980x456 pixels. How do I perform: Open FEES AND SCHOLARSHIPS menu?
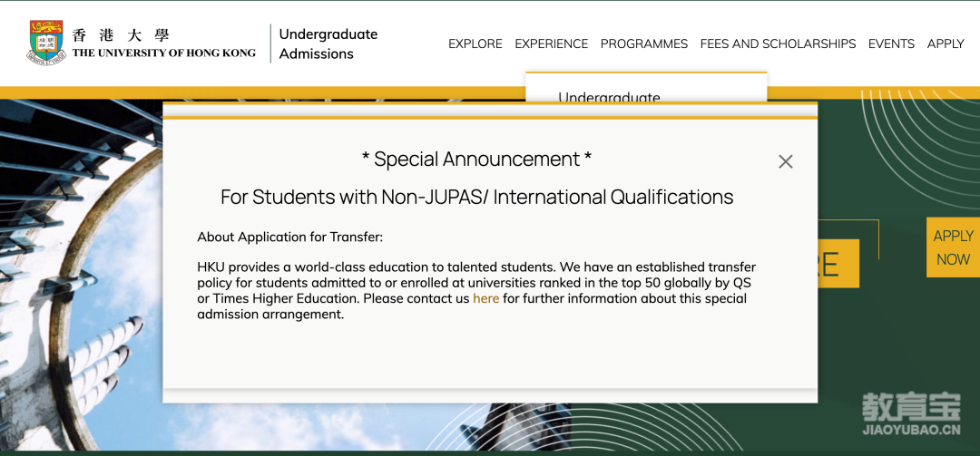(778, 44)
